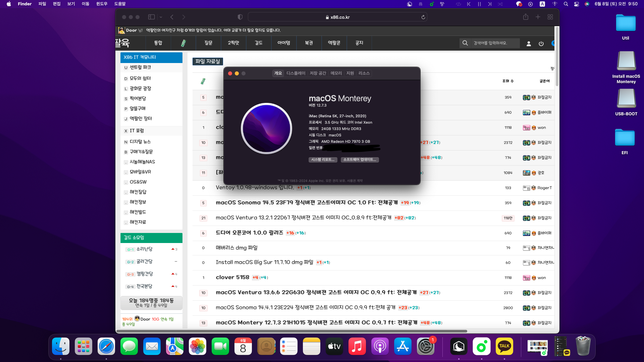
Task: Switch to 리소스 tab
Action: point(364,73)
